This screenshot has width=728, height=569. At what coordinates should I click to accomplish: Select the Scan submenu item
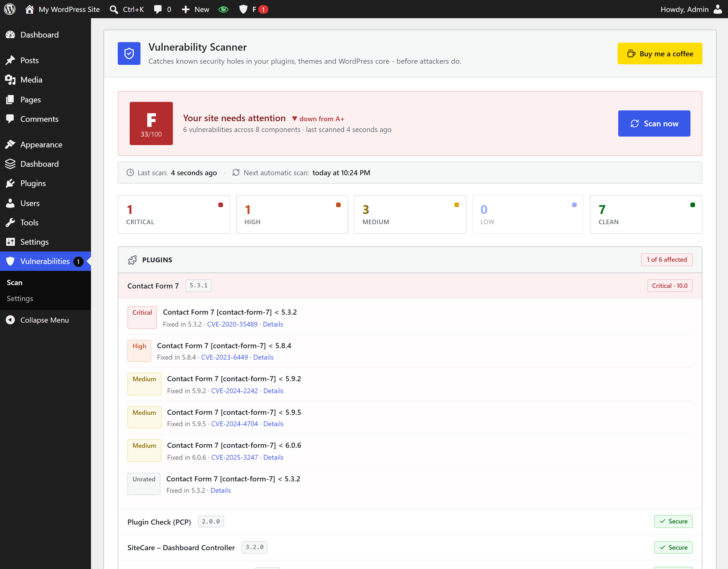15,283
